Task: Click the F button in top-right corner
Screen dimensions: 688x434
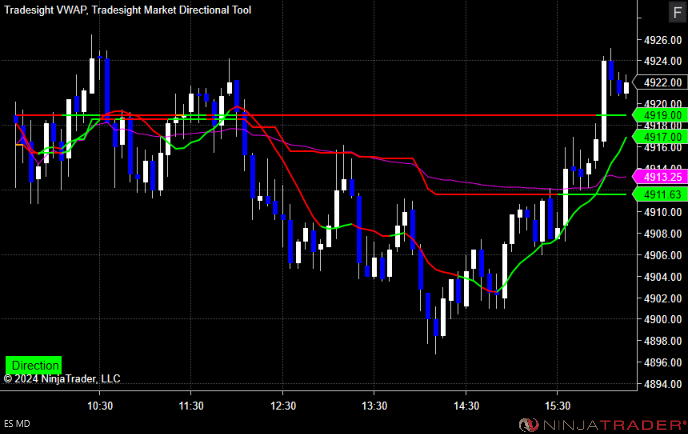Action: click(678, 12)
